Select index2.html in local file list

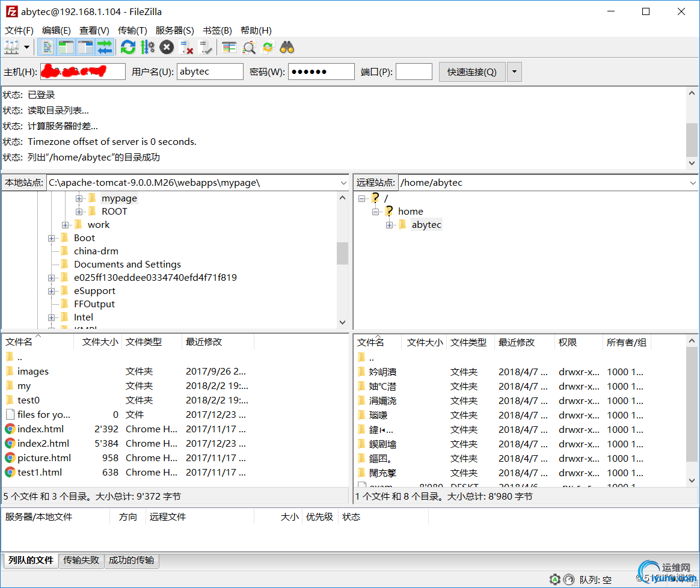tap(43, 443)
